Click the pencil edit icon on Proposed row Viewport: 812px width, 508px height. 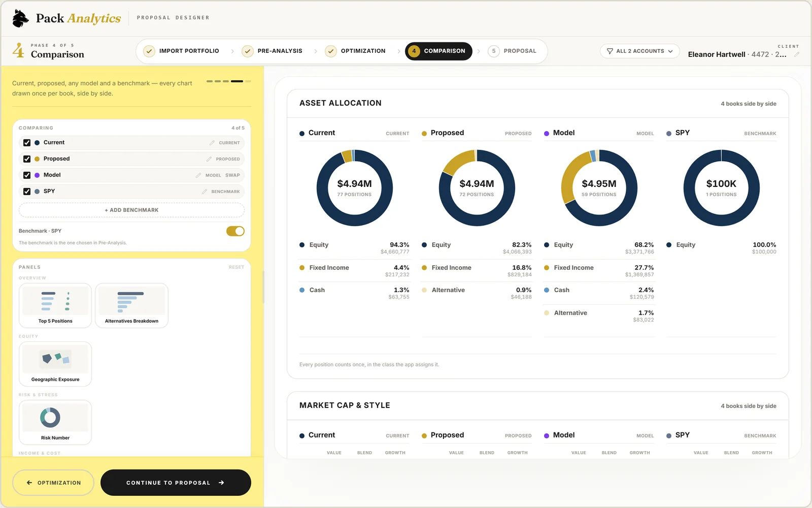209,159
